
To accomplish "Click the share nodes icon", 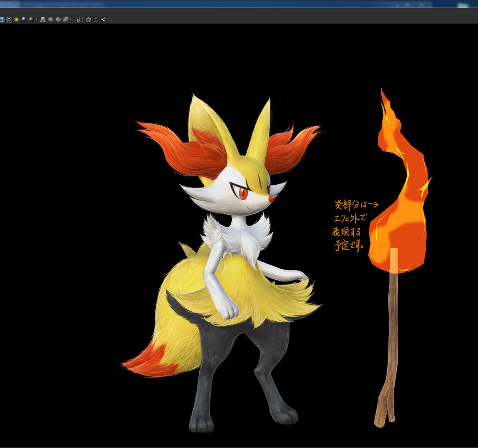I will coord(104,20).
